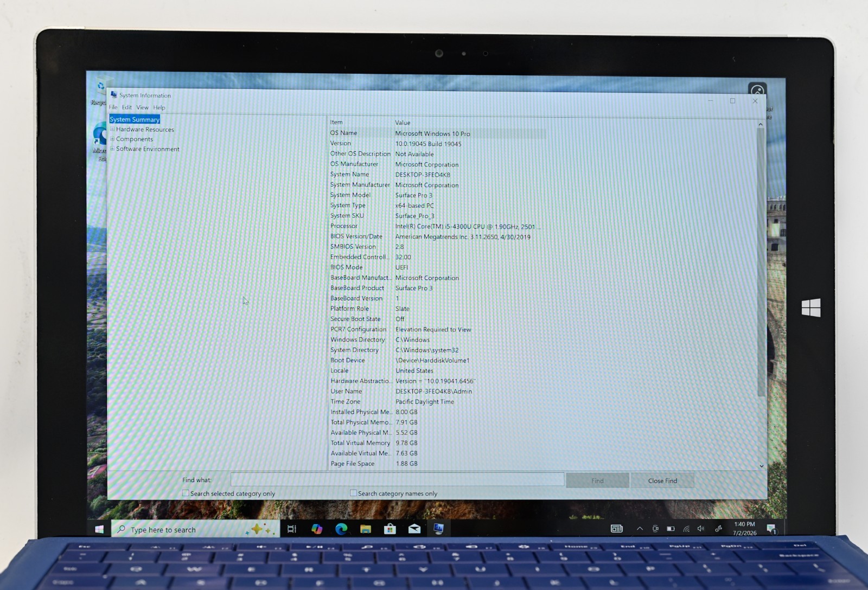The image size is (868, 590).
Task: Open Microsoft Edge from the taskbar
Action: coord(341,529)
